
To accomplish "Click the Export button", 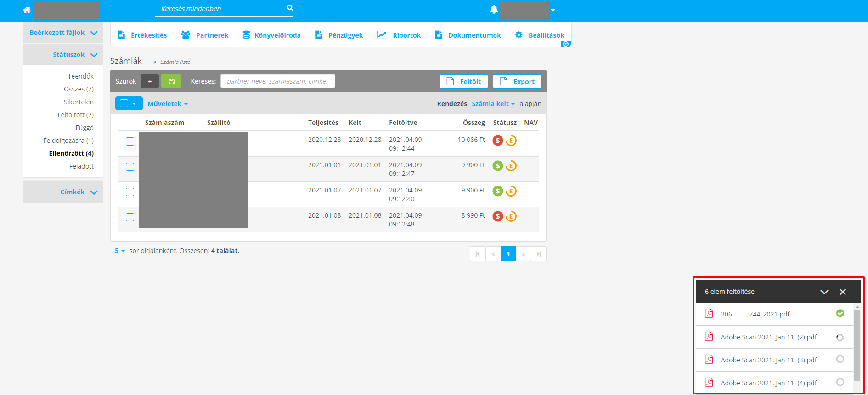I will click(517, 81).
